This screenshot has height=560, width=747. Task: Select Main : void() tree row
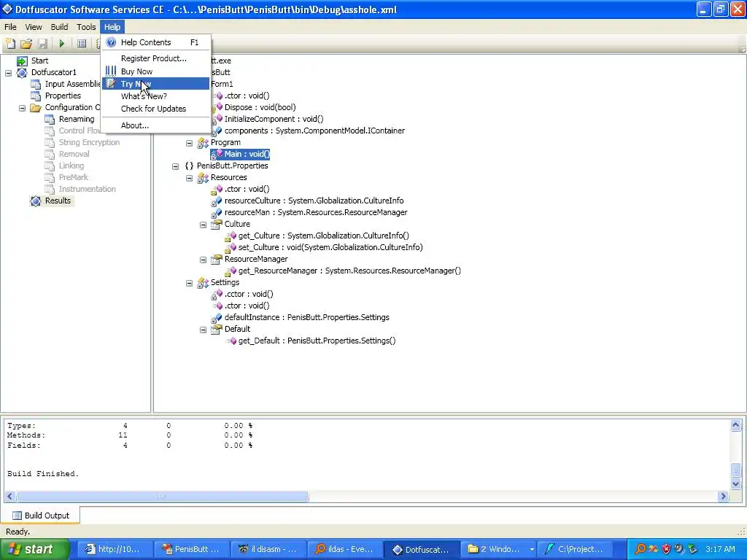click(x=241, y=155)
